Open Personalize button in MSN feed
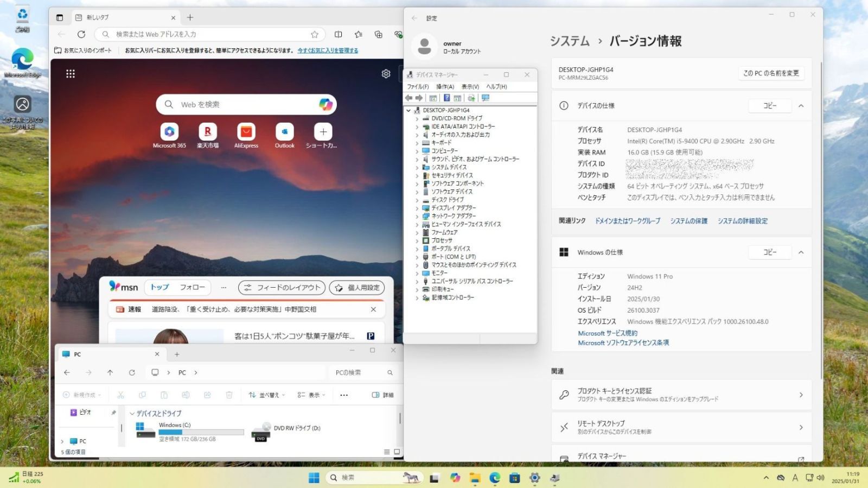868x488 pixels. pyautogui.click(x=357, y=288)
